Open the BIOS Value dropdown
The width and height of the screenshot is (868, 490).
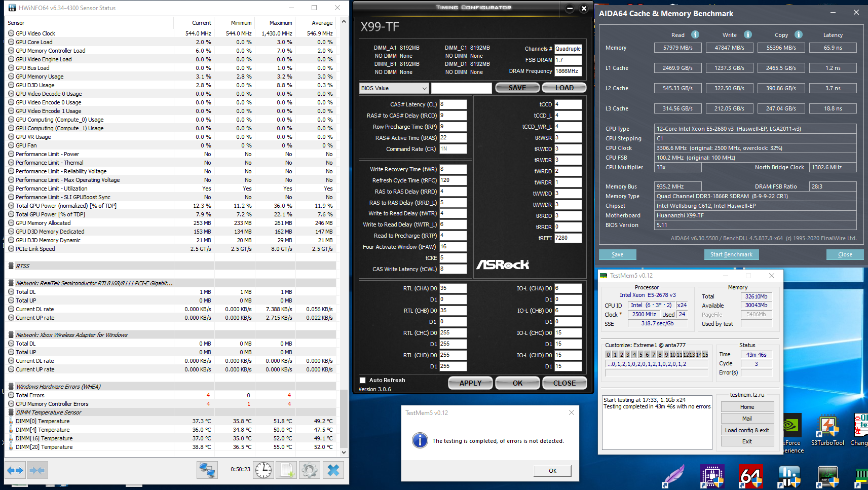[394, 88]
